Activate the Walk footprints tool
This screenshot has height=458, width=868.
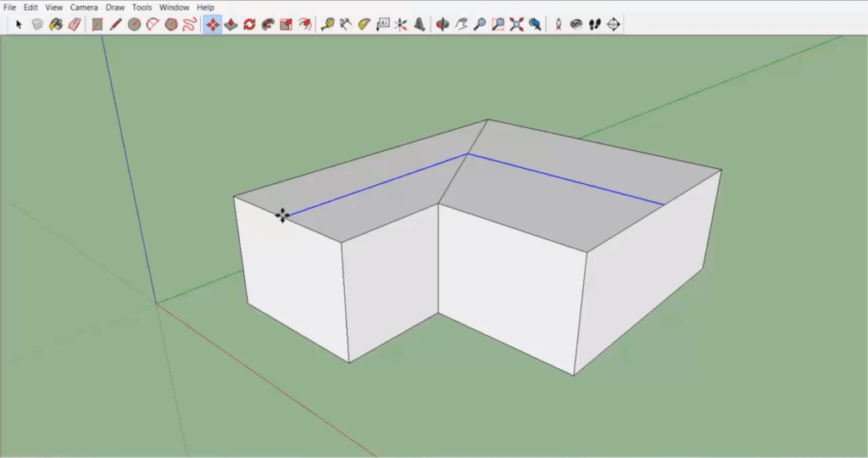595,25
